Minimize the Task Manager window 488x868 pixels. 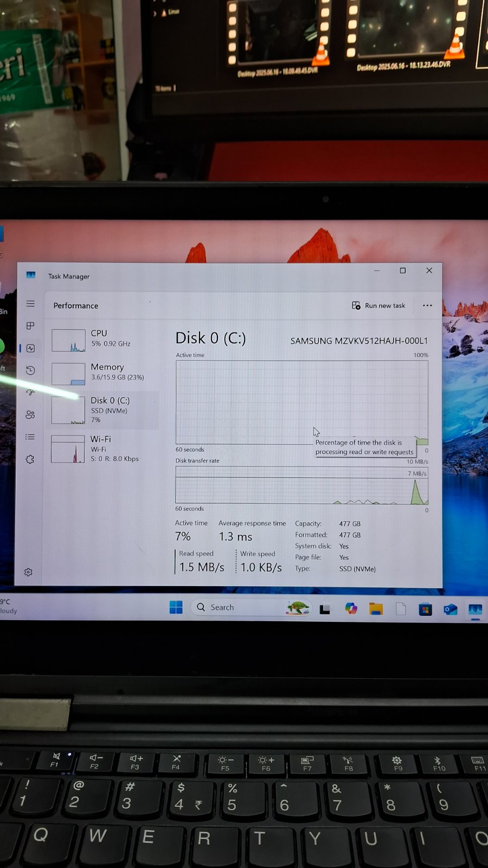(x=377, y=270)
